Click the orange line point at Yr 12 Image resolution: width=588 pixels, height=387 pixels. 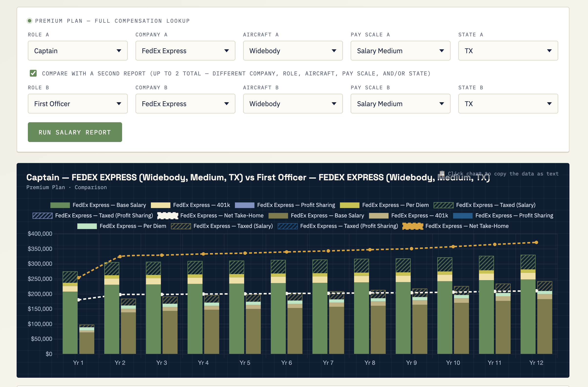pyautogui.click(x=536, y=242)
